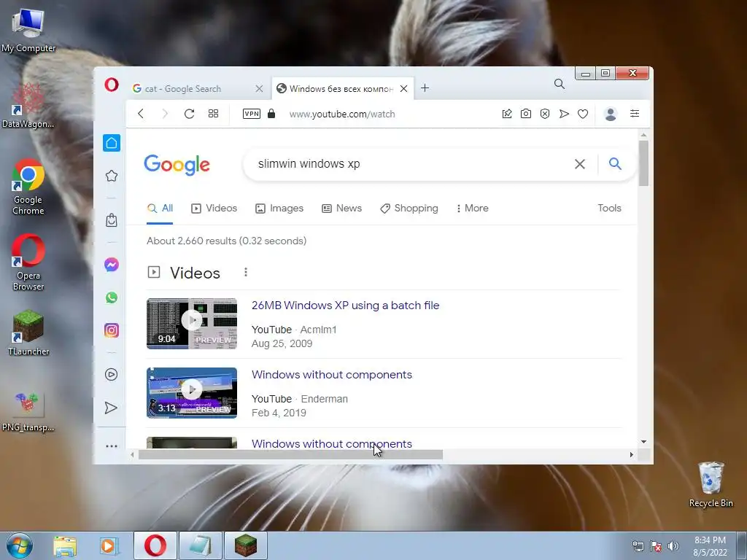Add page to bookmarks with heart icon
Viewport: 747px width, 560px height.
coord(583,114)
